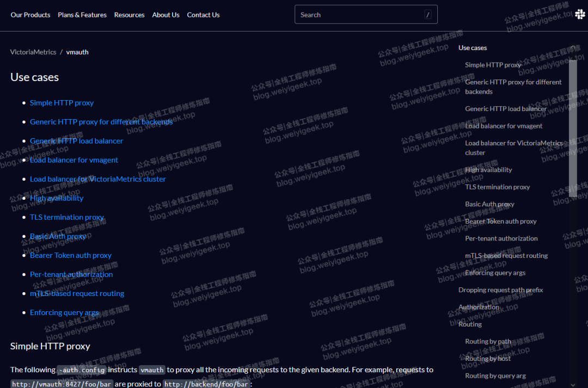Select Routing section in sidebar contents
The width and height of the screenshot is (588, 388).
(x=470, y=325)
